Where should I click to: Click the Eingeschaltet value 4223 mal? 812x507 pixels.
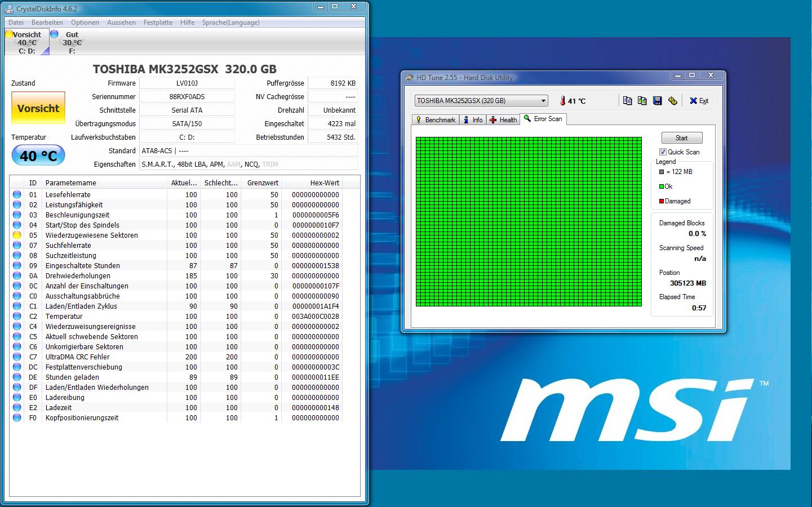coord(333,124)
